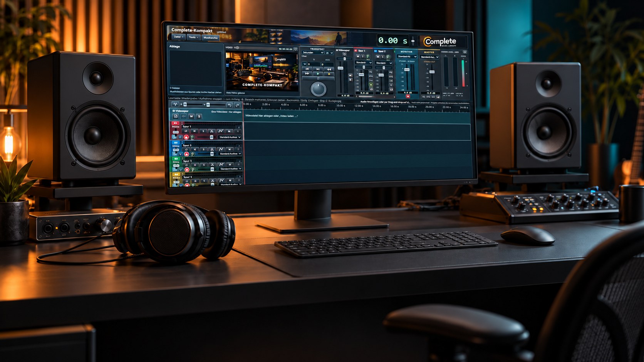Click the load video file icon on Videospur
This screenshot has height=362, width=644.
(x=176, y=116)
